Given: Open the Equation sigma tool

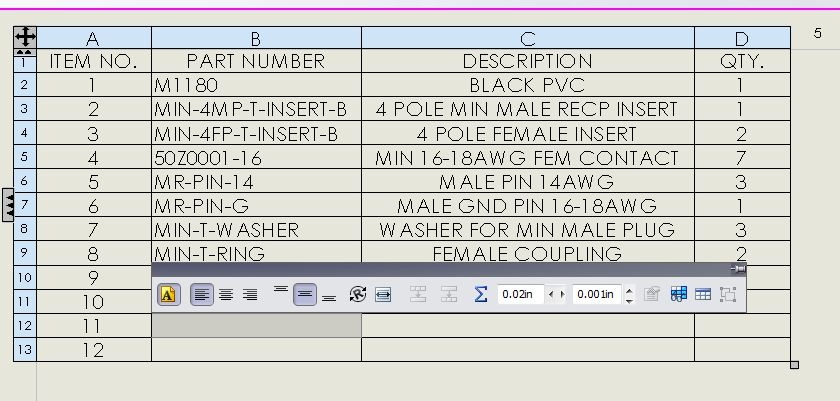Looking at the screenshot, I should point(481,294).
